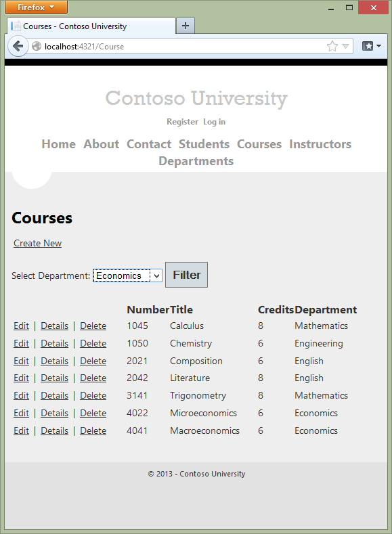Click the Select Department label
Viewport: 392px width, 534px height.
coord(51,275)
